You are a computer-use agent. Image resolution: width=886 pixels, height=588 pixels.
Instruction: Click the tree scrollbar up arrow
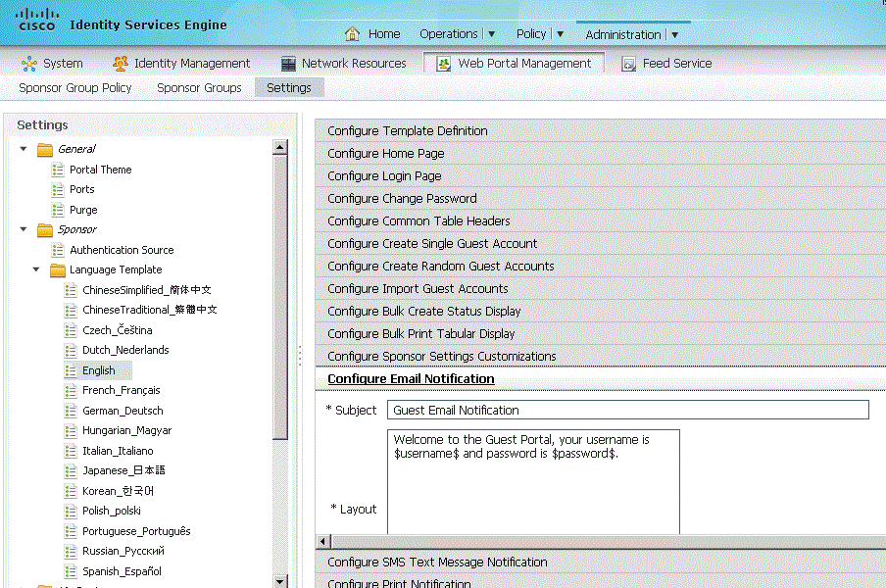point(279,147)
